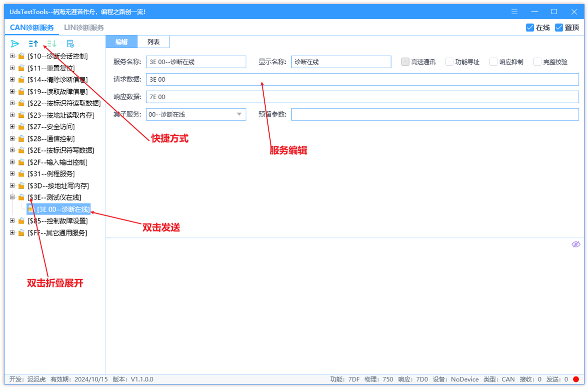Open the hamburger menu in title bar

[514, 12]
